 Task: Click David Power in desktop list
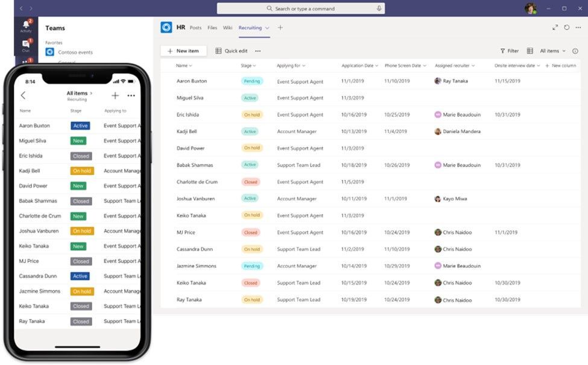(190, 148)
